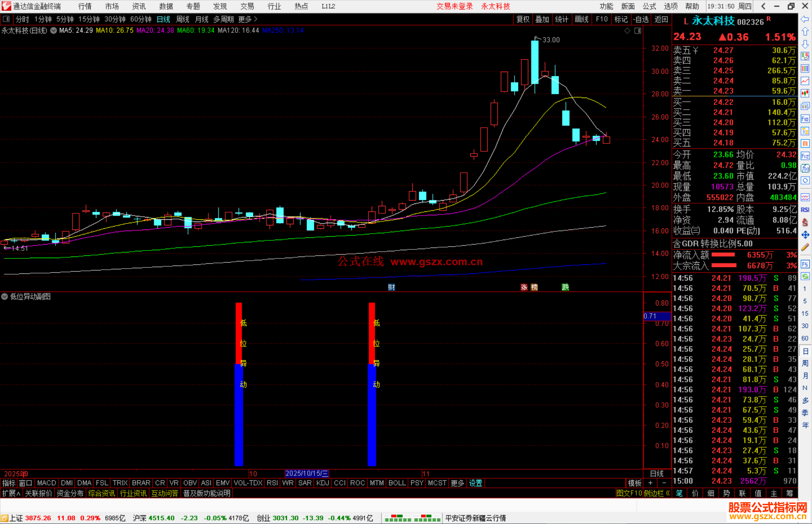Open the candlestick chart sidebar icon

(805, 93)
